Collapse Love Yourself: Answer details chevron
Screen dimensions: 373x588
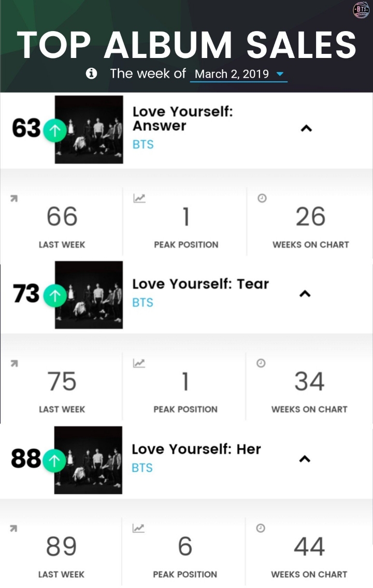pyautogui.click(x=307, y=128)
